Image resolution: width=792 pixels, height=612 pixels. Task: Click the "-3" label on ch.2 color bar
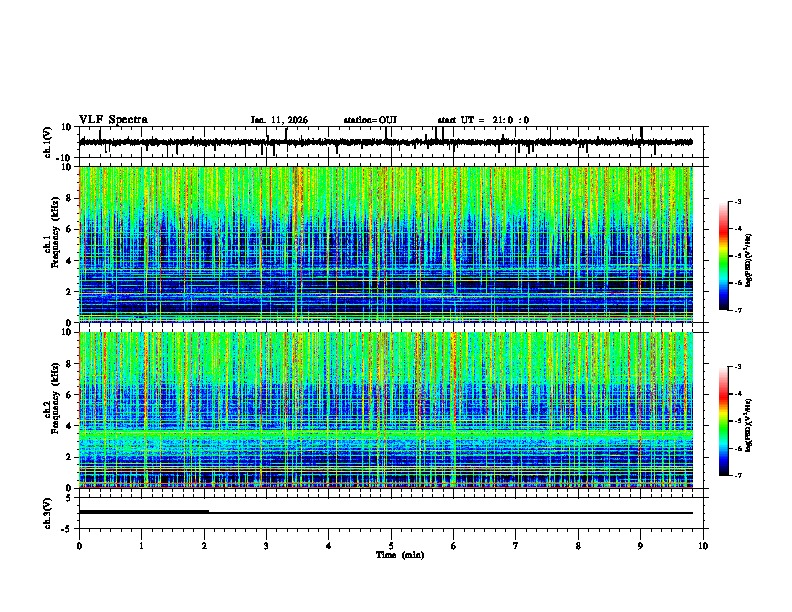point(737,367)
